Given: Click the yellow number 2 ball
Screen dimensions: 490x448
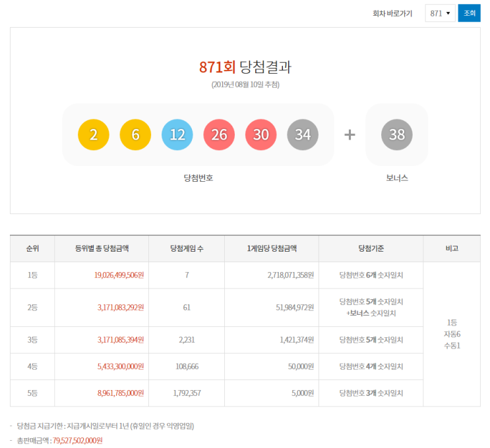Looking at the screenshot, I should pyautogui.click(x=94, y=134).
